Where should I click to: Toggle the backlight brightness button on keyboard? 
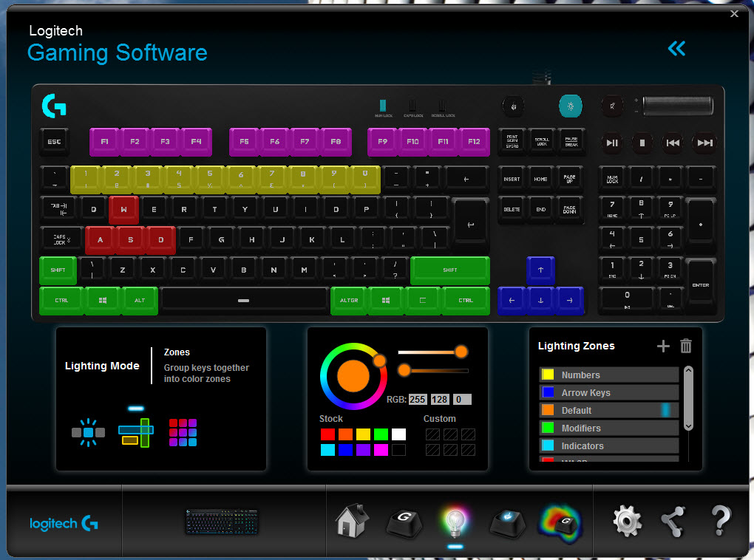pyautogui.click(x=571, y=106)
